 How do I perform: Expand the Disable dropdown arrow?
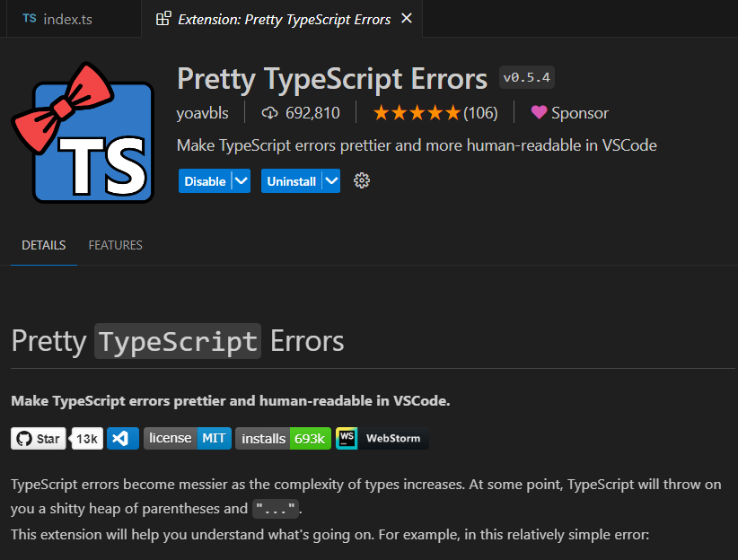tap(241, 181)
